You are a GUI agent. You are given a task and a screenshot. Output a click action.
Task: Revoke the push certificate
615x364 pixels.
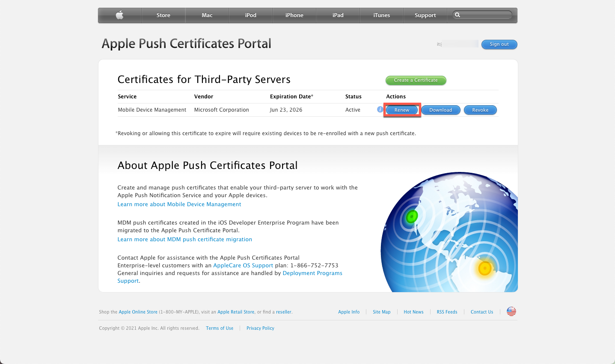click(x=480, y=110)
